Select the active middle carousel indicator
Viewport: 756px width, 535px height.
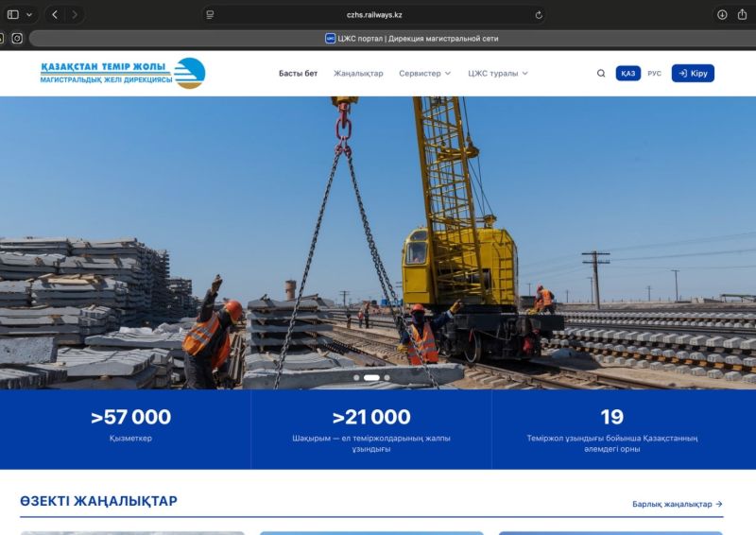[x=371, y=378]
